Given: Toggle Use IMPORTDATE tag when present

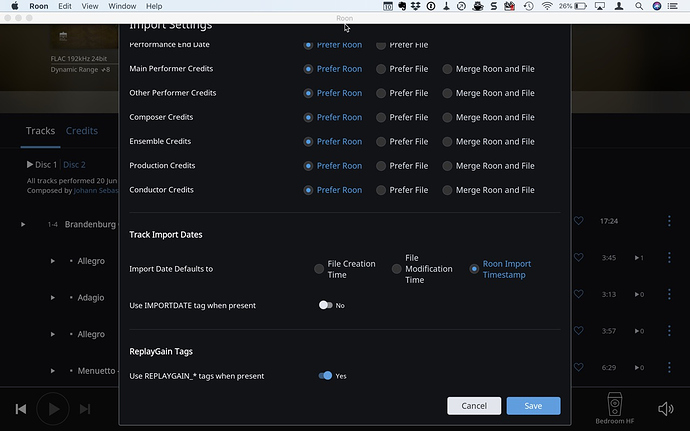Looking at the screenshot, I should [326, 305].
